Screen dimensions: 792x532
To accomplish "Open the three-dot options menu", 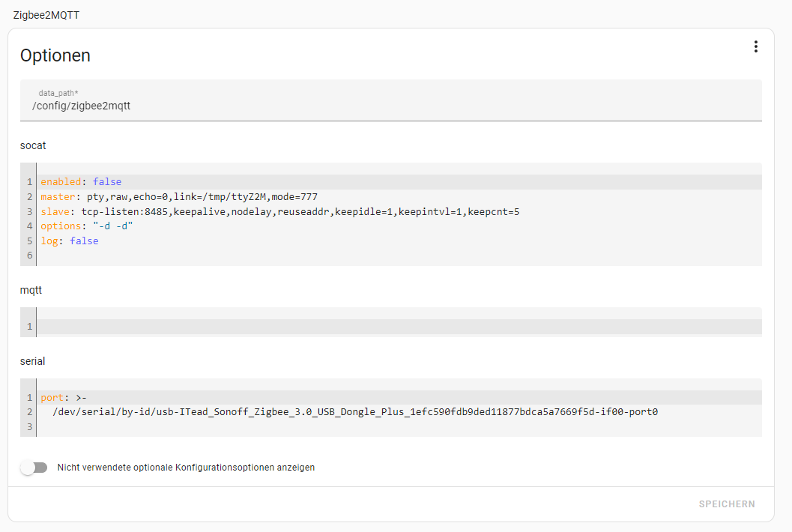I will [755, 47].
